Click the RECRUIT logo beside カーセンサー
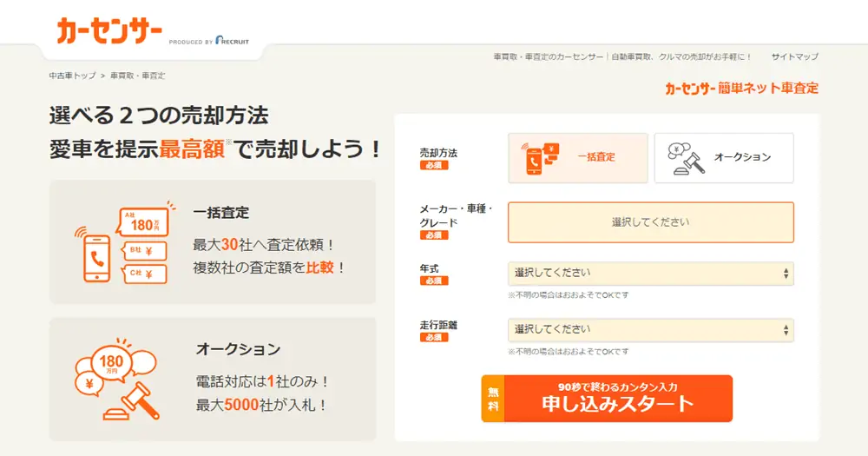868x456 pixels. click(232, 41)
